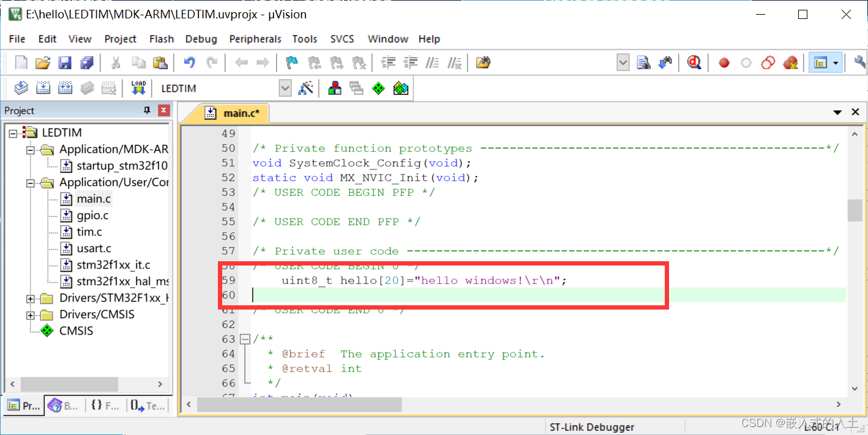Open a file using folder icon

42,62
